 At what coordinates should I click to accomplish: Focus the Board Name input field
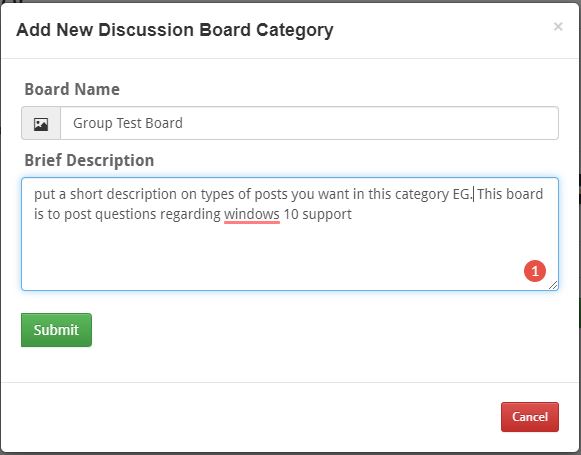click(x=309, y=123)
